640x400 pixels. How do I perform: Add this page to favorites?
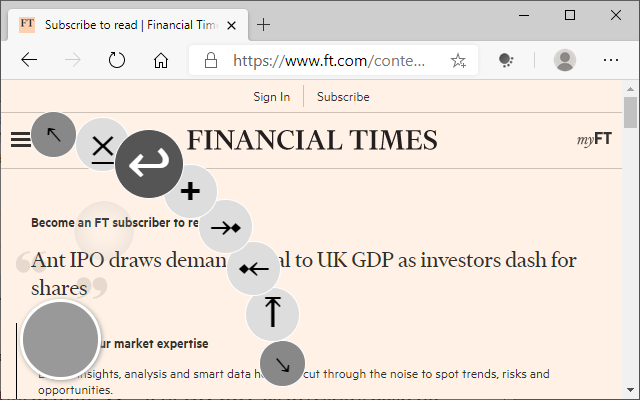point(458,60)
